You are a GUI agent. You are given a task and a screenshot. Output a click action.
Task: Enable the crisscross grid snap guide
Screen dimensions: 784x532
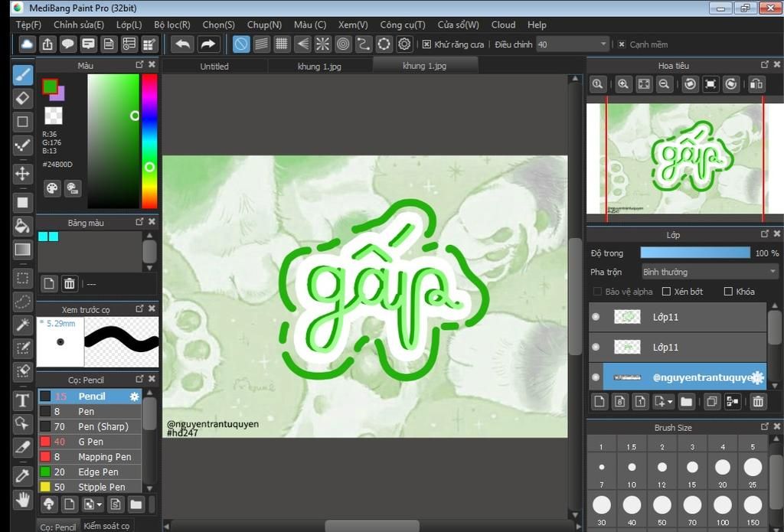click(282, 44)
